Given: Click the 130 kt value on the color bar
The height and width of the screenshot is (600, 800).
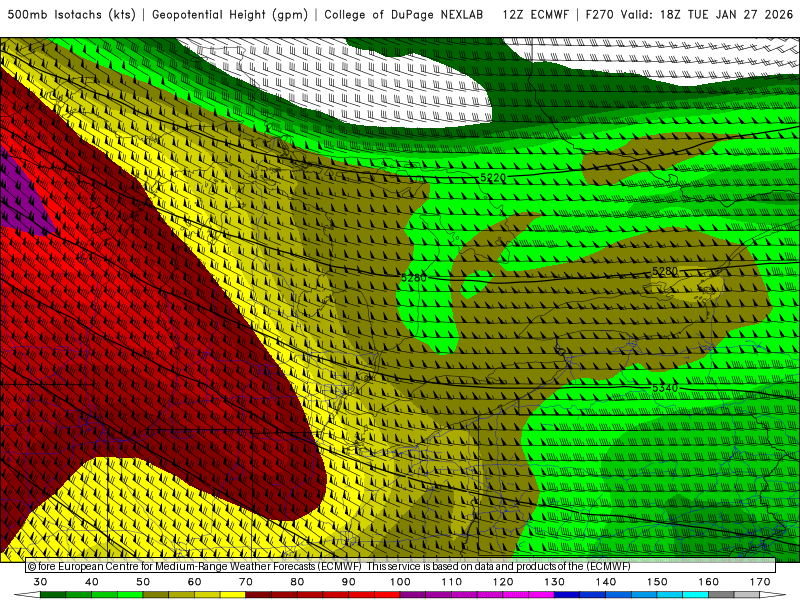Looking at the screenshot, I should 554,582.
